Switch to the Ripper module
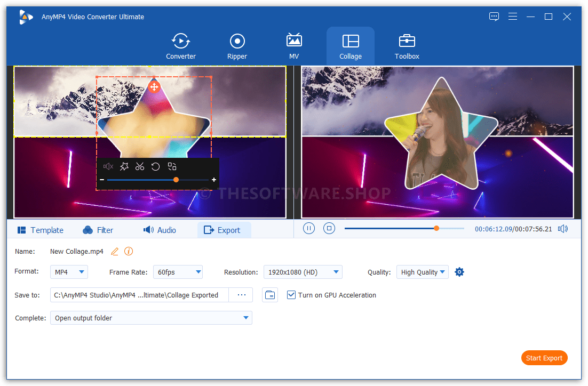 [237, 46]
